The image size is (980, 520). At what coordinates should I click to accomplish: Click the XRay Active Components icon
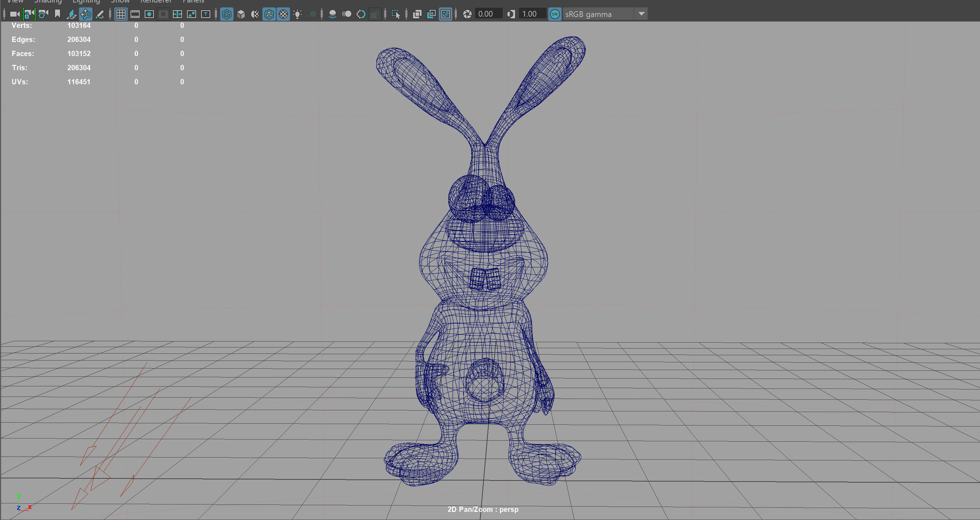431,14
